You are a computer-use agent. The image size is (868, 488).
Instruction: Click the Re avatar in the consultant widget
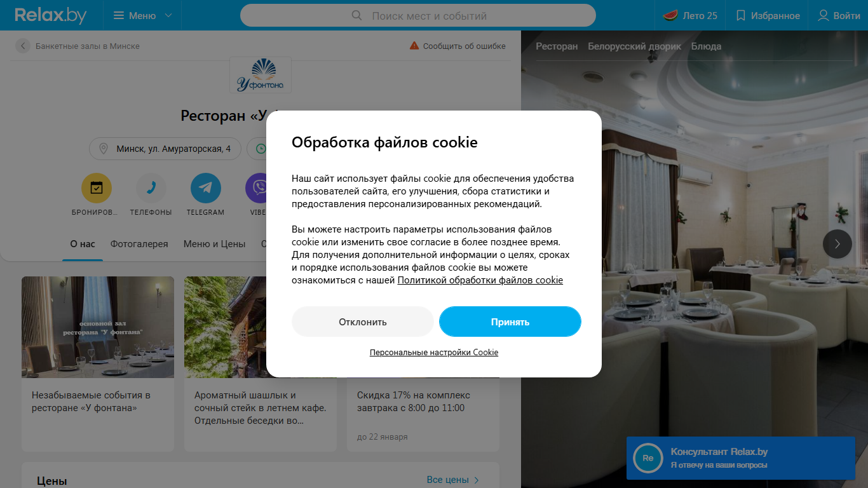click(648, 458)
